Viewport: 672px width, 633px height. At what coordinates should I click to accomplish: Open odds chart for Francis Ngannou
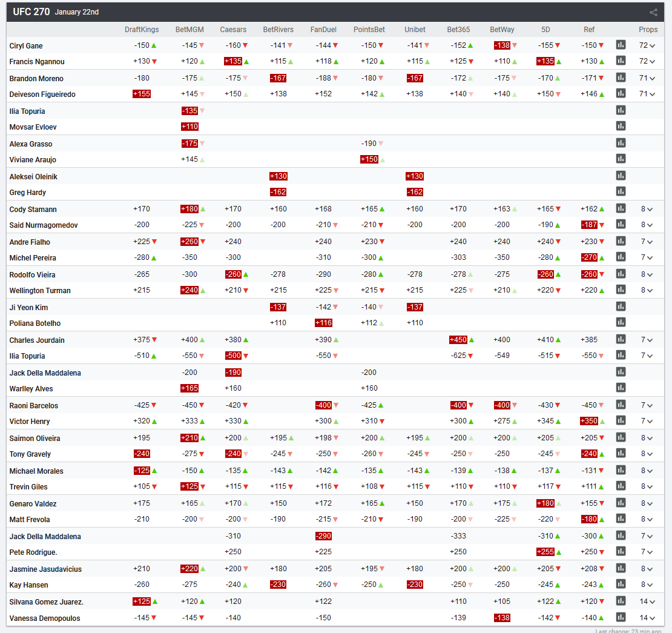[x=621, y=61]
